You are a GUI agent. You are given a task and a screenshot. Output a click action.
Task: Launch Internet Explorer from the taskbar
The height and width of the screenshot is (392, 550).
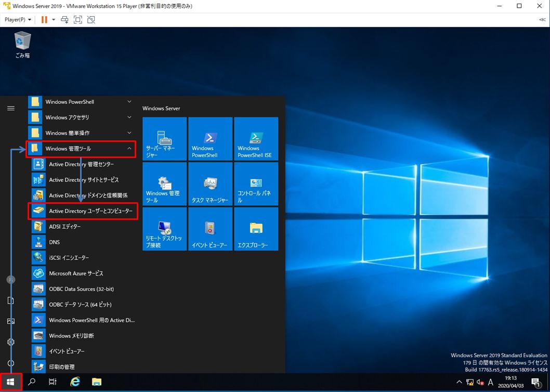(x=75, y=382)
